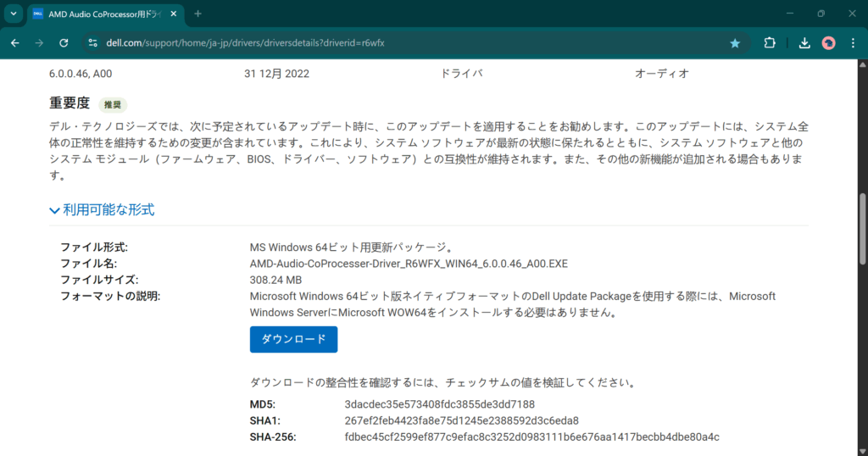Click the scrollbar down arrow

pyautogui.click(x=862, y=451)
